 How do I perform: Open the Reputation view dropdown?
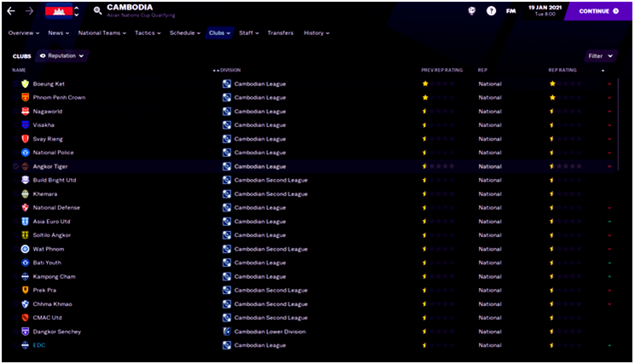62,55
